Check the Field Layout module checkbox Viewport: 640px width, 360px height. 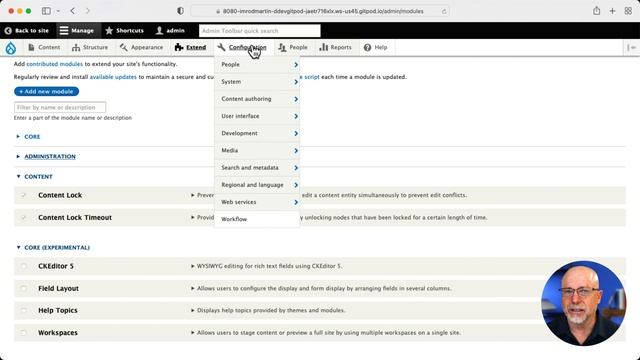(23, 289)
